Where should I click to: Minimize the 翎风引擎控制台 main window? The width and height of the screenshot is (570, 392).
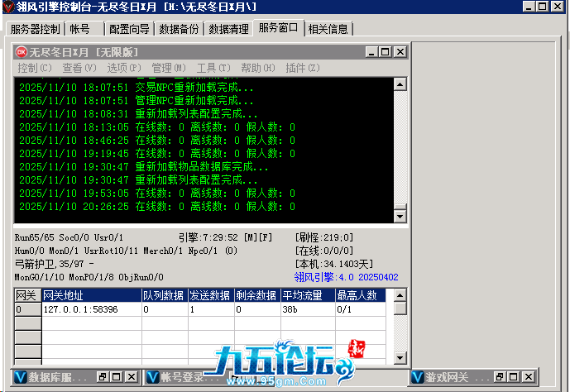tap(529, 6)
